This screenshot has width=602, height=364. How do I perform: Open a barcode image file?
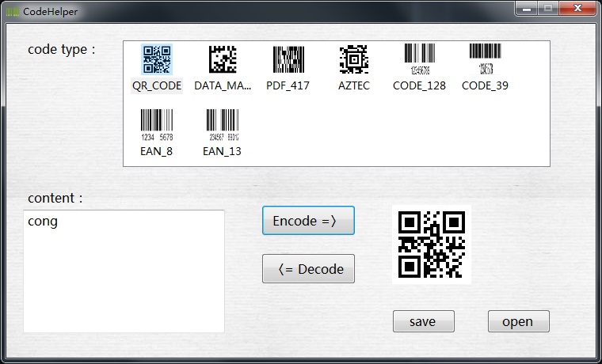click(519, 321)
